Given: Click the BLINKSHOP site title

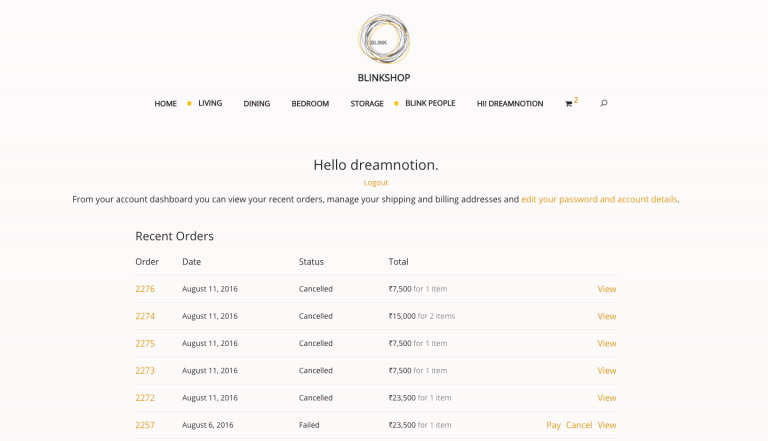Looking at the screenshot, I should (384, 78).
